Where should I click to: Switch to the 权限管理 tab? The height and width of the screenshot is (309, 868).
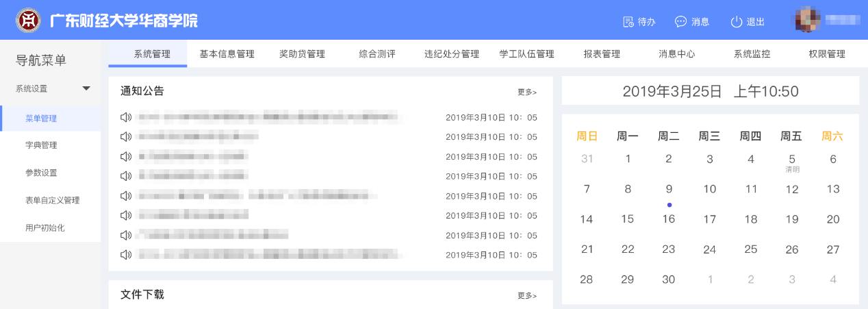pyautogui.click(x=827, y=54)
